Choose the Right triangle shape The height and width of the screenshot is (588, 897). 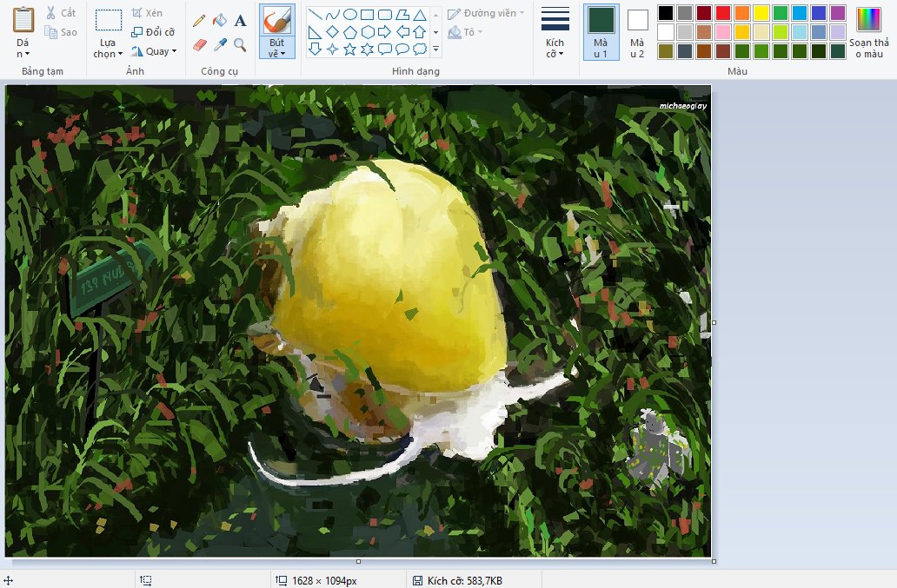pyautogui.click(x=315, y=32)
